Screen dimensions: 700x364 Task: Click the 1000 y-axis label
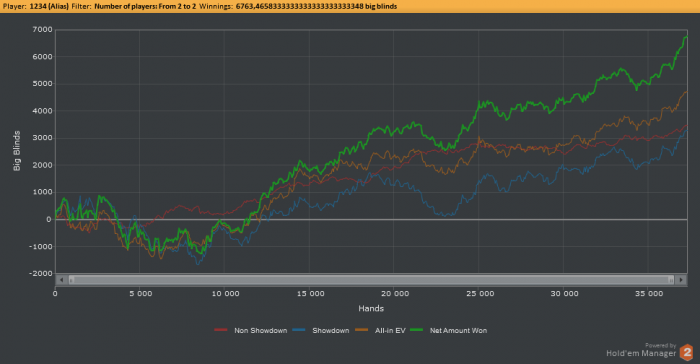pos(42,192)
